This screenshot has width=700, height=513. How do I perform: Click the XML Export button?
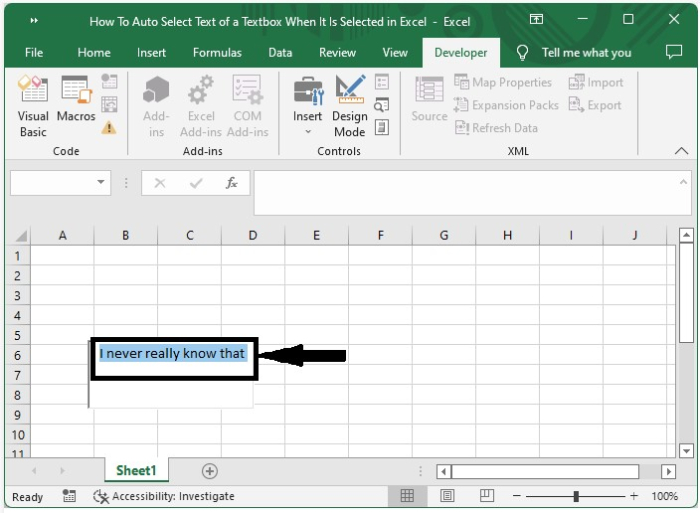[595, 105]
